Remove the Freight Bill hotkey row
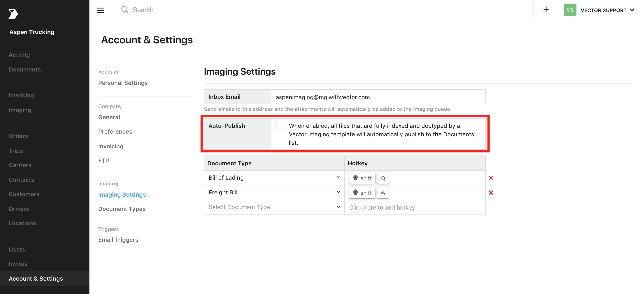 (491, 193)
